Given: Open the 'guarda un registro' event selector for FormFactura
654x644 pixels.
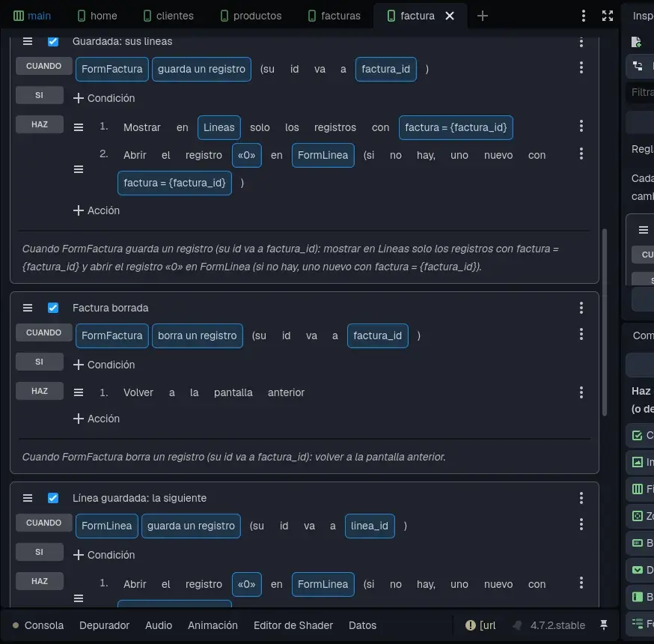Looking at the screenshot, I should (x=201, y=70).
